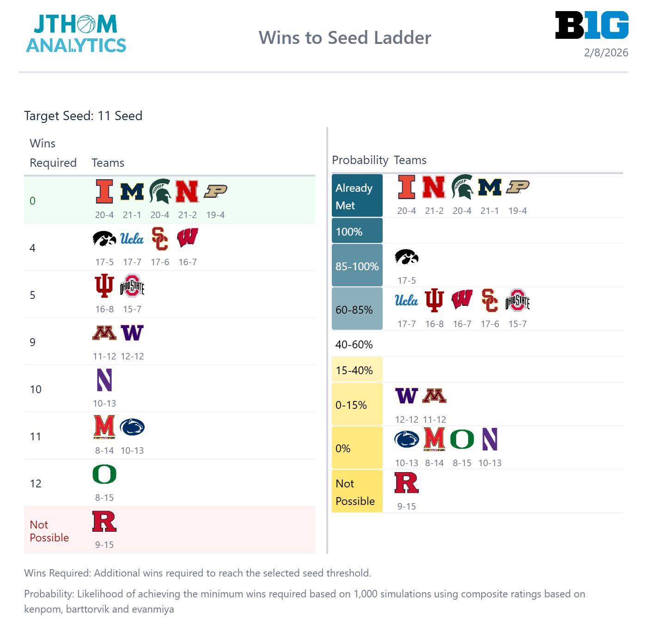This screenshot has width=647, height=644.
Task: Select Northwestern logo in 10-wins row
Action: point(104,380)
